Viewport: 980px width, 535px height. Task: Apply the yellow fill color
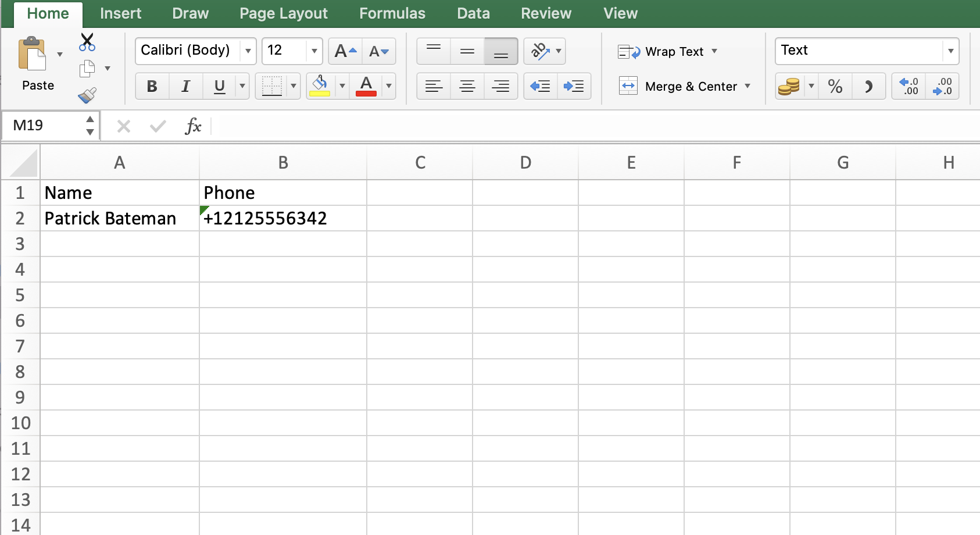pyautogui.click(x=320, y=87)
